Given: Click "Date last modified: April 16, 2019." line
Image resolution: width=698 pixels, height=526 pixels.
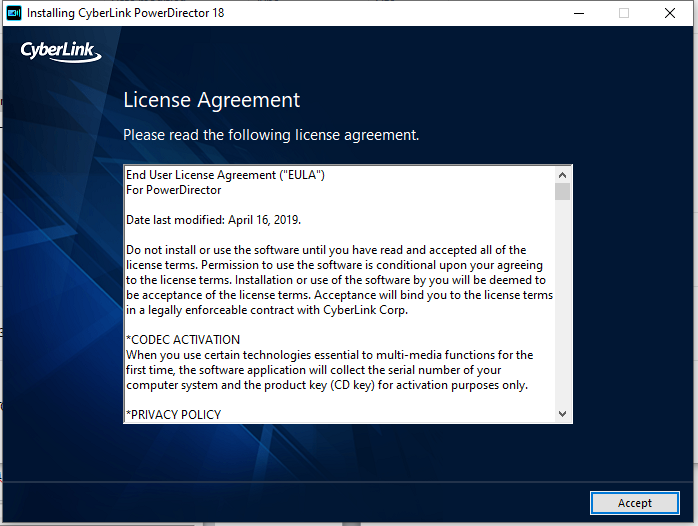Looking at the screenshot, I should click(x=214, y=220).
